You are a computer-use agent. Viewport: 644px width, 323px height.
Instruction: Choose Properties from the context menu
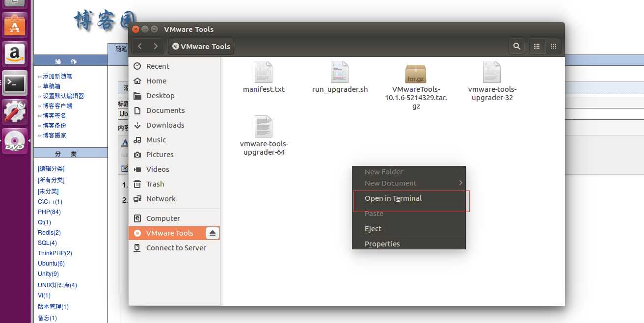point(408,244)
